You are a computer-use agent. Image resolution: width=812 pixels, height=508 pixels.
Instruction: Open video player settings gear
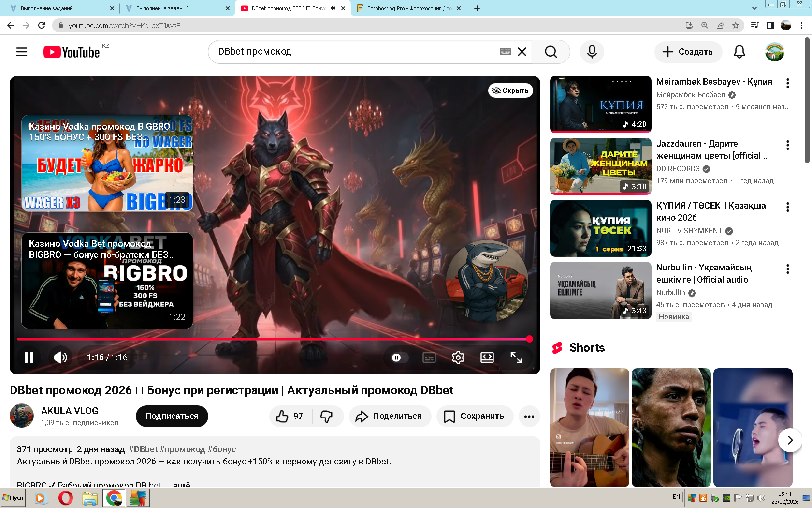click(x=458, y=358)
